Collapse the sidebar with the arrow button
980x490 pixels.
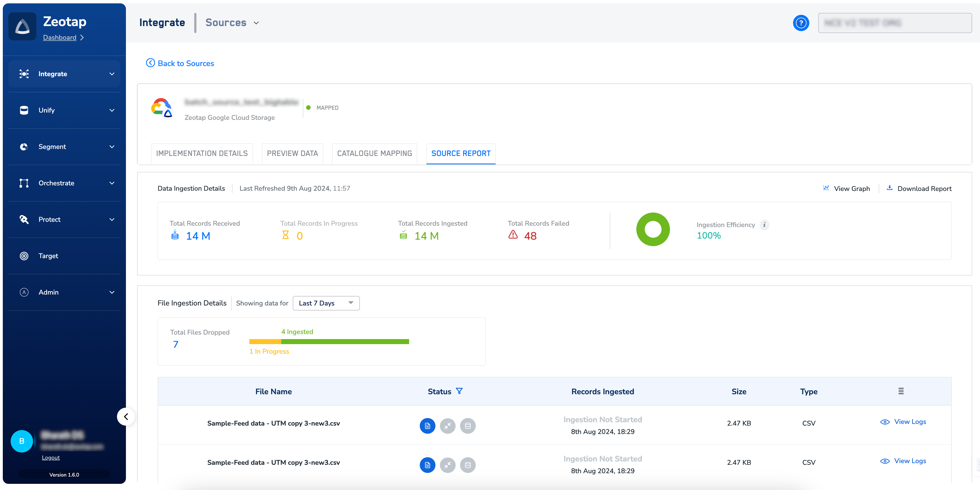(x=126, y=417)
